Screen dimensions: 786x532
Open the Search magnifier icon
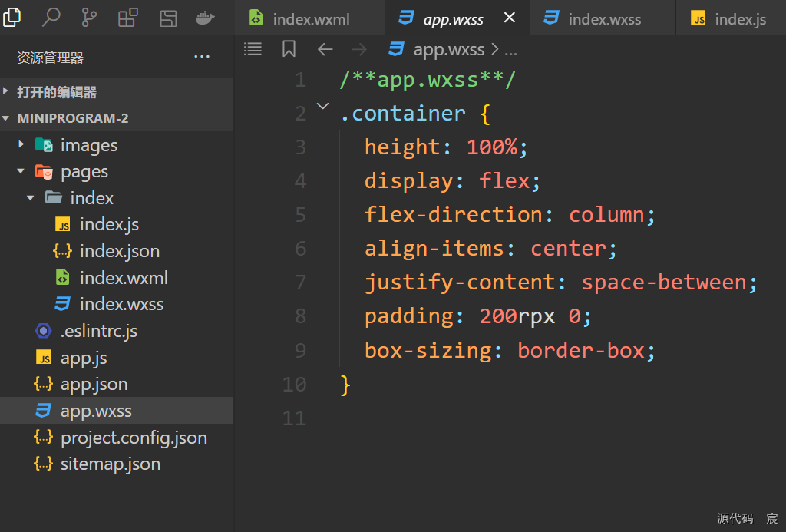coord(51,18)
